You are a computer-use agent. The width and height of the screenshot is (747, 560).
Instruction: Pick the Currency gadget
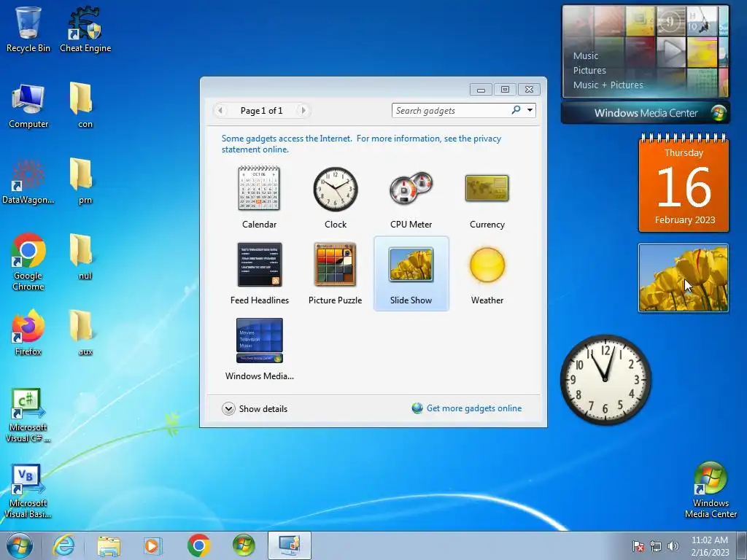tap(487, 198)
